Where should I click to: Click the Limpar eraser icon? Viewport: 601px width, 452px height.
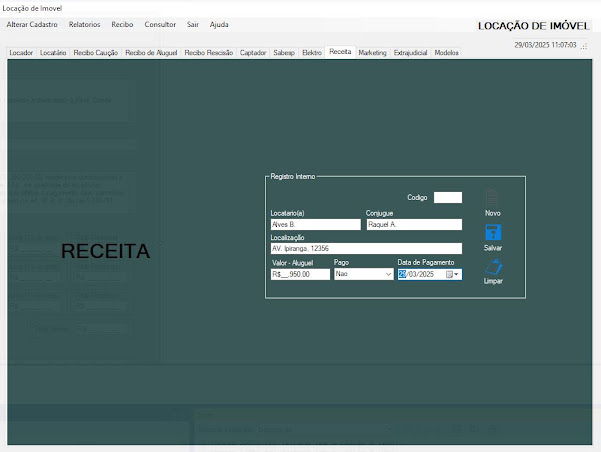[x=494, y=267]
